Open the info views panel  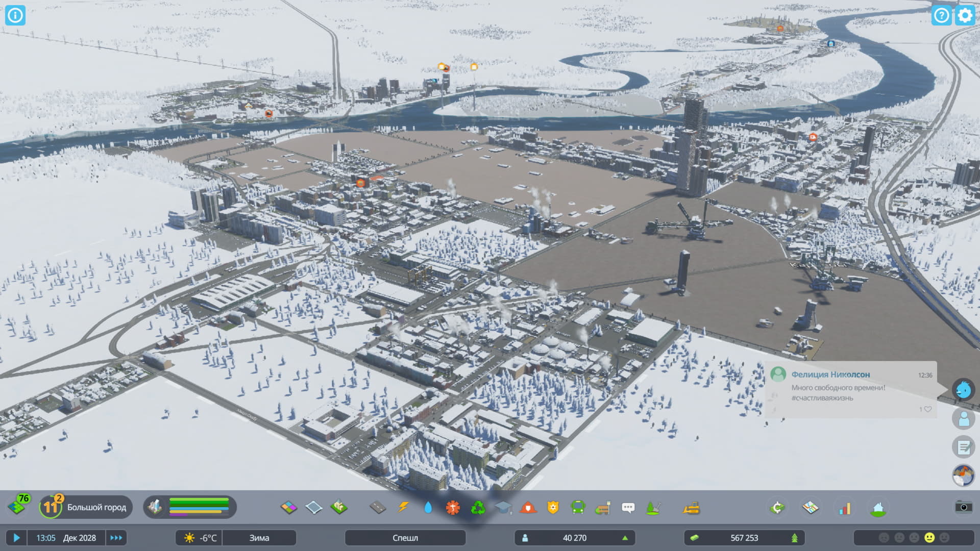pyautogui.click(x=15, y=15)
